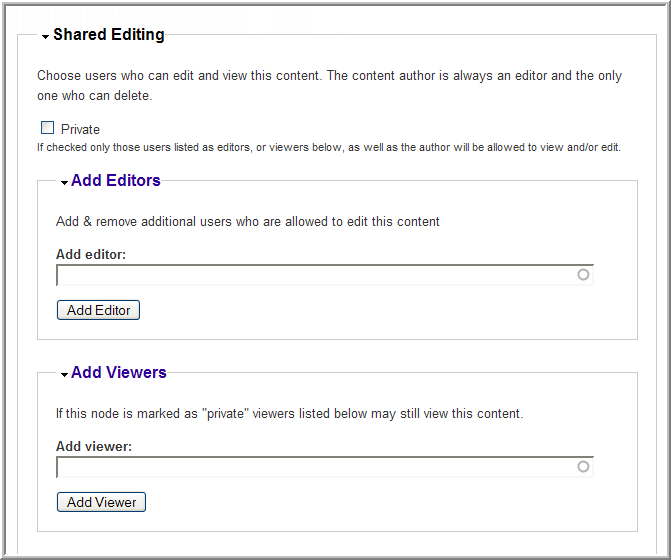Click the "Add viewer:" field label
The width and height of the screenshot is (671, 560).
[x=93, y=447]
